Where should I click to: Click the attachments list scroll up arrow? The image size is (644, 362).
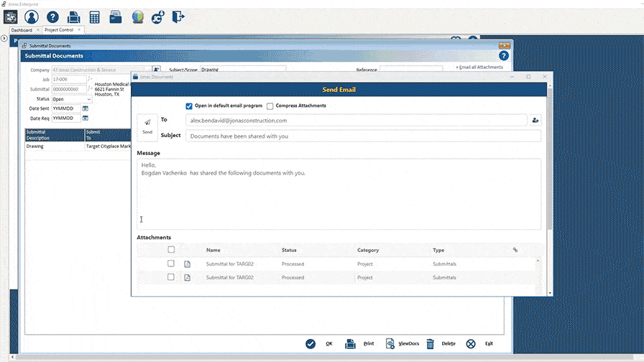pos(538,261)
